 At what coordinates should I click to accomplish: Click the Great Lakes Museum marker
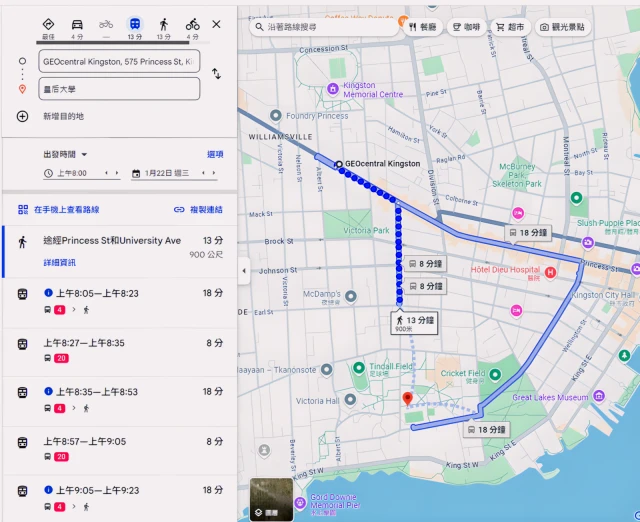point(599,395)
